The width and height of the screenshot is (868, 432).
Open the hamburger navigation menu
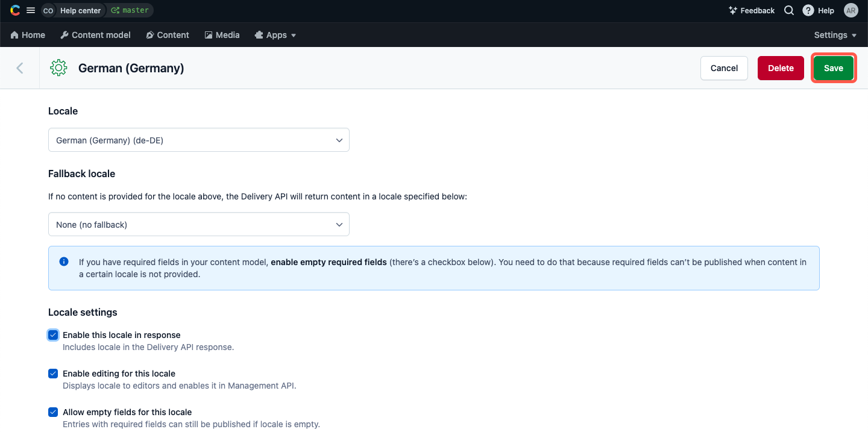(30, 10)
